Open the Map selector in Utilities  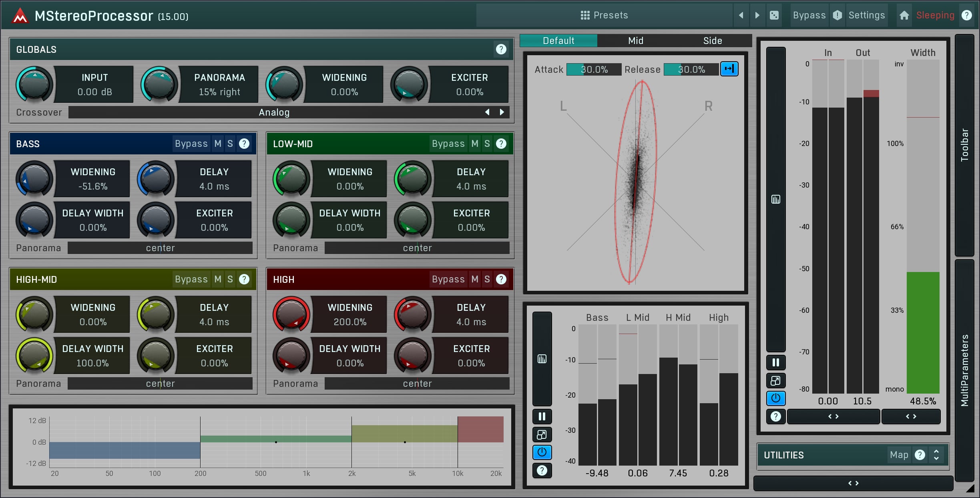coord(899,455)
